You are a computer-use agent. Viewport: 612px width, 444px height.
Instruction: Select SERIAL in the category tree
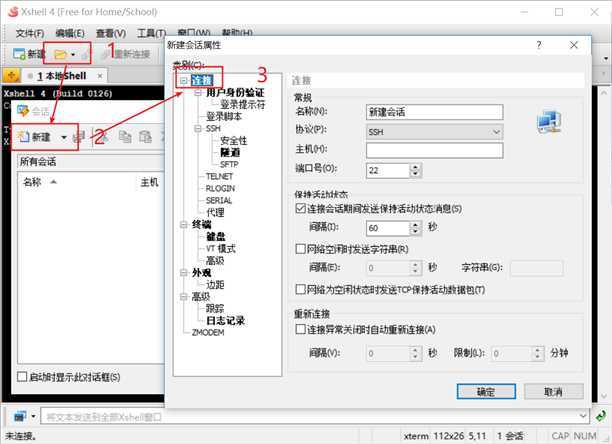coord(219,201)
